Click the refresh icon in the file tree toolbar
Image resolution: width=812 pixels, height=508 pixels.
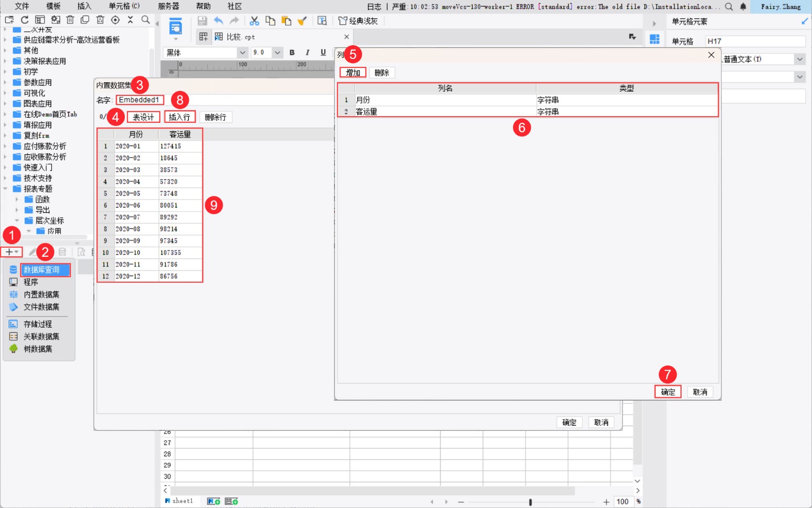[24, 20]
